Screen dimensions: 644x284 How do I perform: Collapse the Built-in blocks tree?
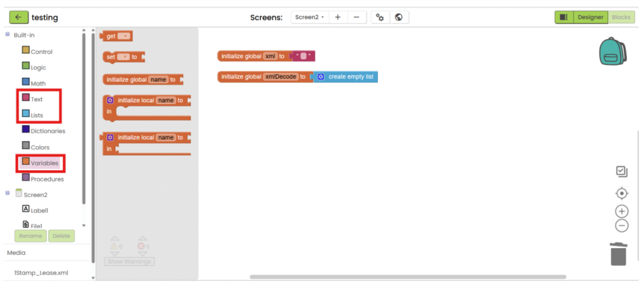point(8,35)
